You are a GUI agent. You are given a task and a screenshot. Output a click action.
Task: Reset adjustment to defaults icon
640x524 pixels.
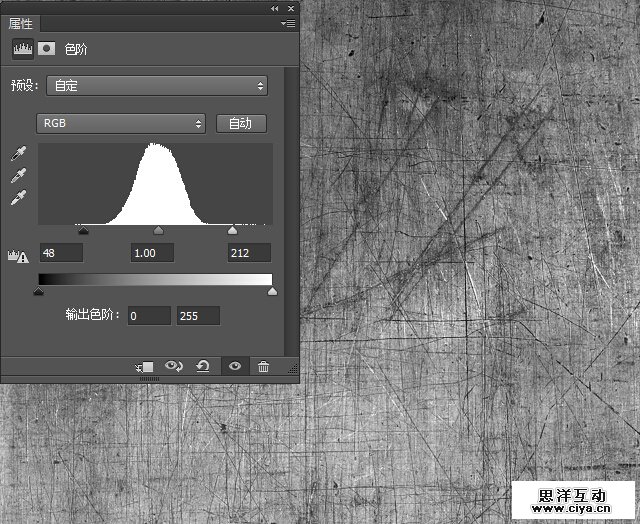tap(203, 366)
